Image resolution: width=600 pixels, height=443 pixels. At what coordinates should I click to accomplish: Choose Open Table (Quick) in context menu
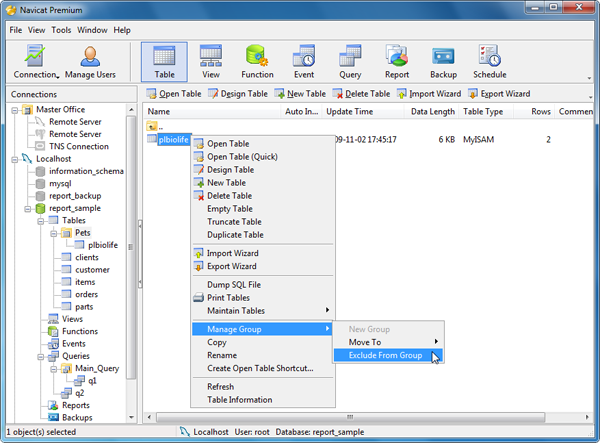click(262, 157)
